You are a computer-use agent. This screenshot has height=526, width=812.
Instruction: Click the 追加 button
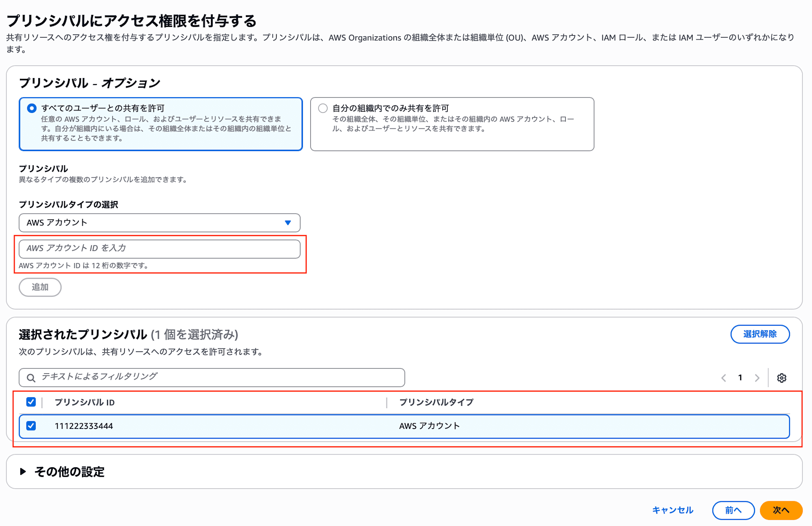click(40, 287)
